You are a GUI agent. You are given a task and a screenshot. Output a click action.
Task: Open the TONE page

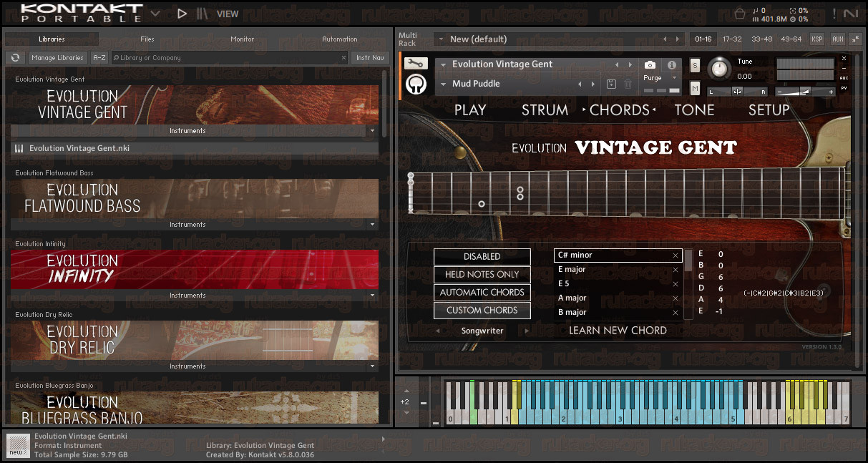(x=694, y=110)
